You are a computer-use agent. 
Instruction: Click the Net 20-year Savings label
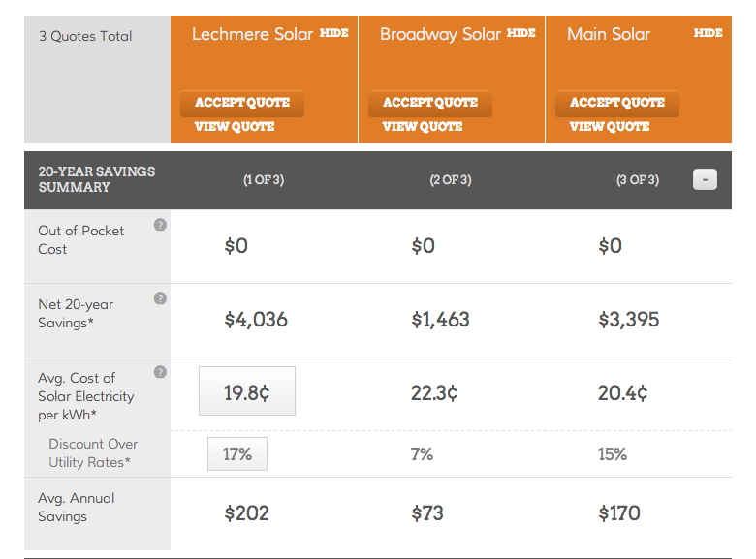point(76,314)
